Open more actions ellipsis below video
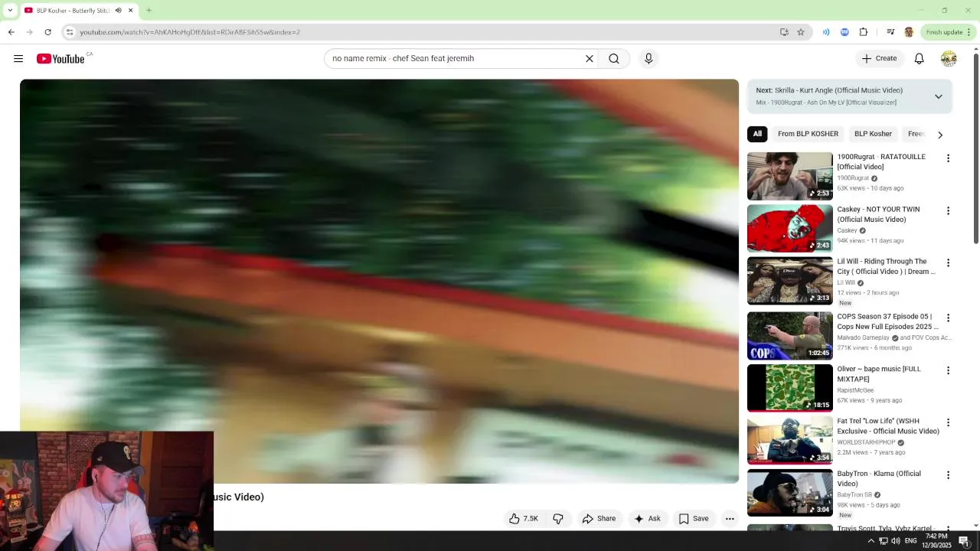Viewport: 980px width, 551px height. [730, 518]
